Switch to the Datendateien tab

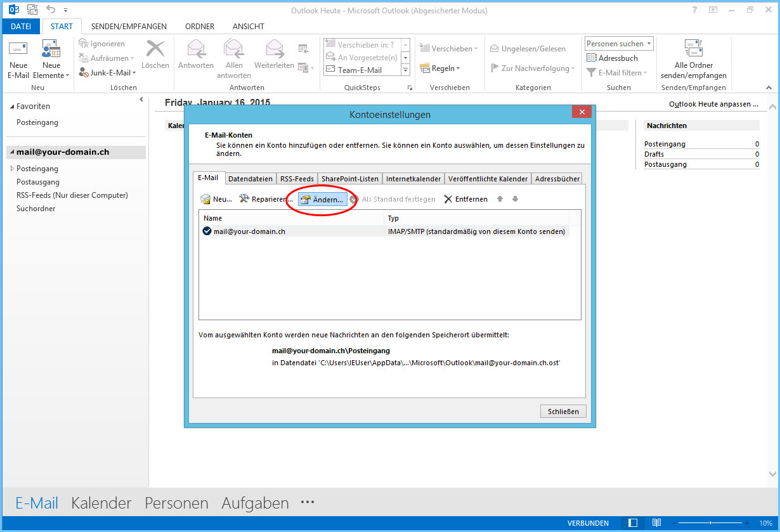[250, 179]
